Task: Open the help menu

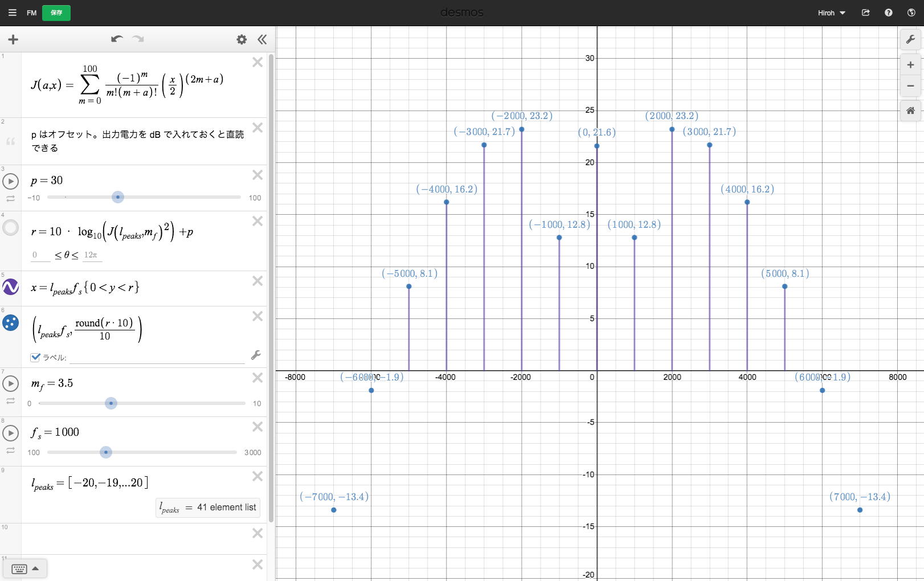Action: click(x=888, y=13)
